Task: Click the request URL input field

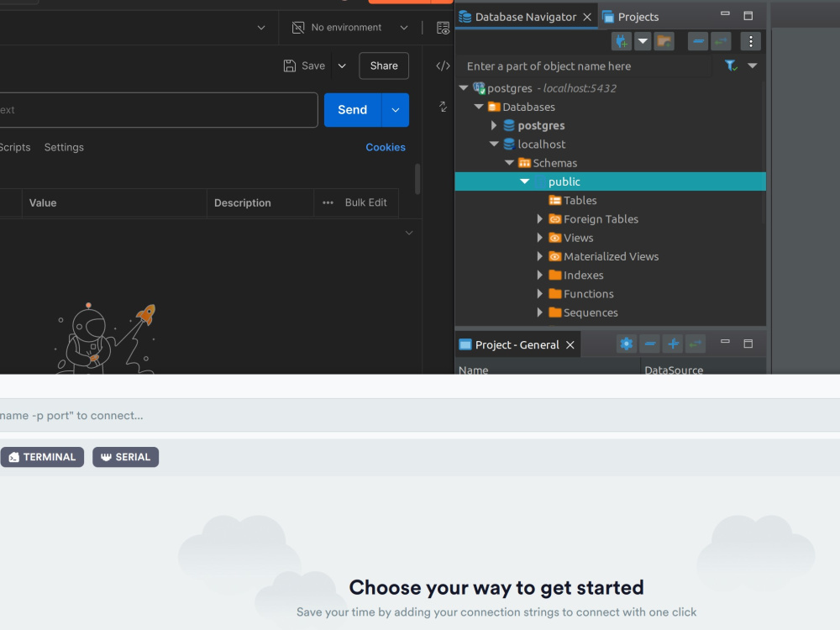Action: (x=159, y=110)
